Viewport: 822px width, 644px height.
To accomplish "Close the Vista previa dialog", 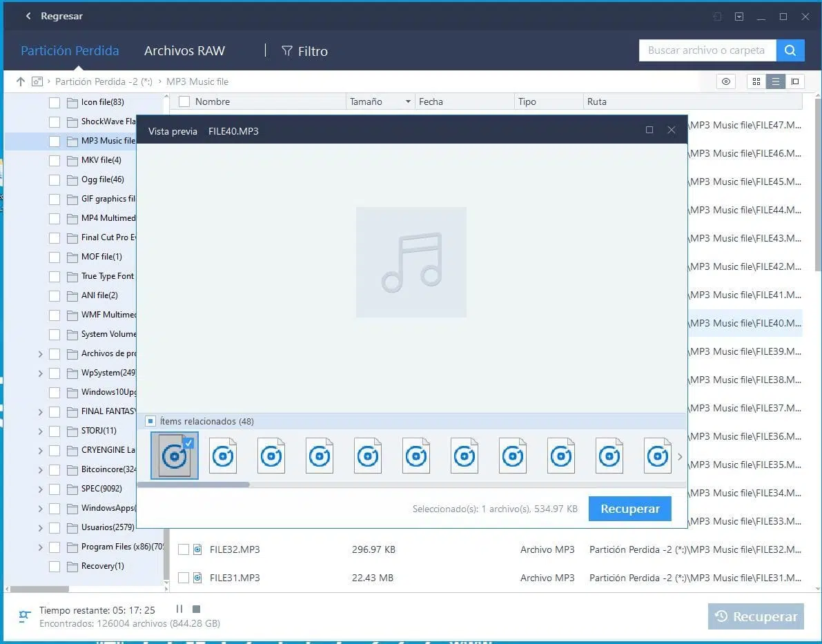I will point(671,130).
